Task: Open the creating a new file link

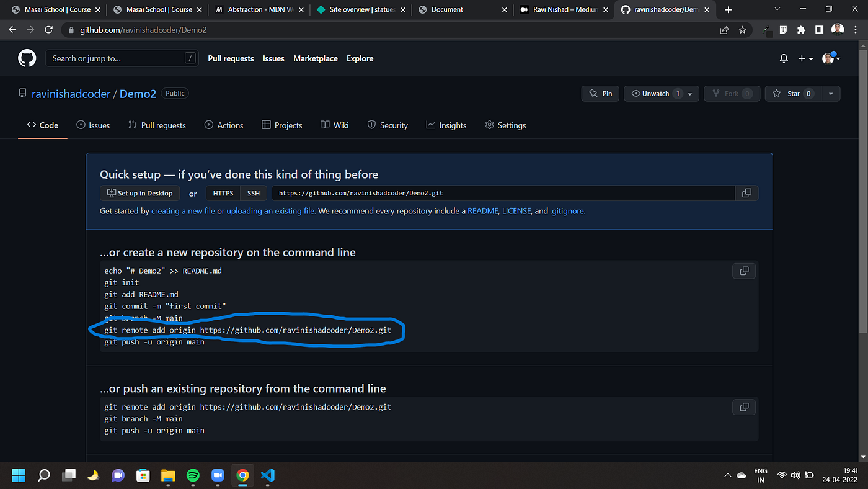Action: (x=183, y=211)
